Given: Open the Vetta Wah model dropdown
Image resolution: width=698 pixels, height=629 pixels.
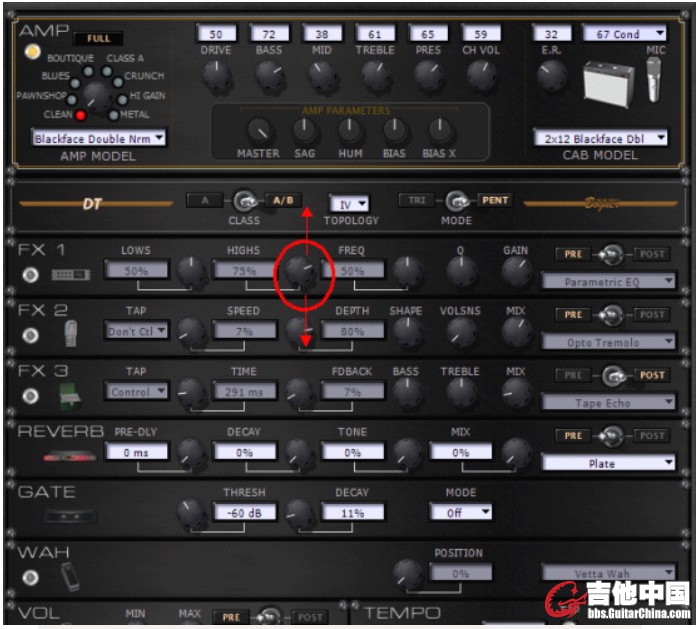Looking at the screenshot, I should (x=608, y=573).
